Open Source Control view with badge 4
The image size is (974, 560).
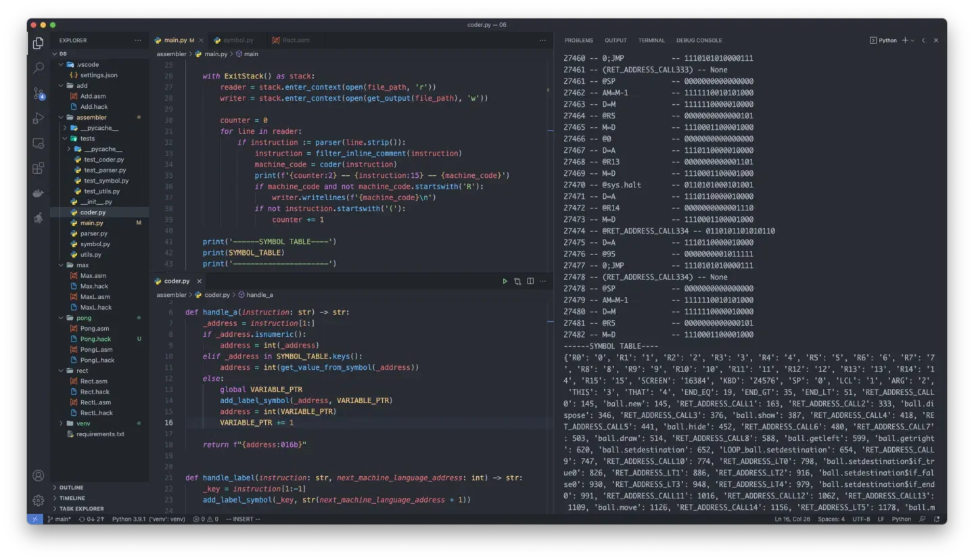pyautogui.click(x=39, y=93)
